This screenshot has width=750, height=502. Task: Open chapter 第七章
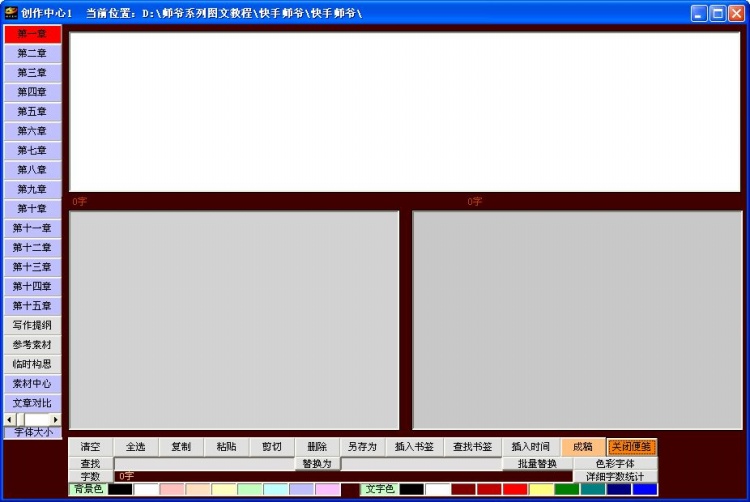(33, 151)
